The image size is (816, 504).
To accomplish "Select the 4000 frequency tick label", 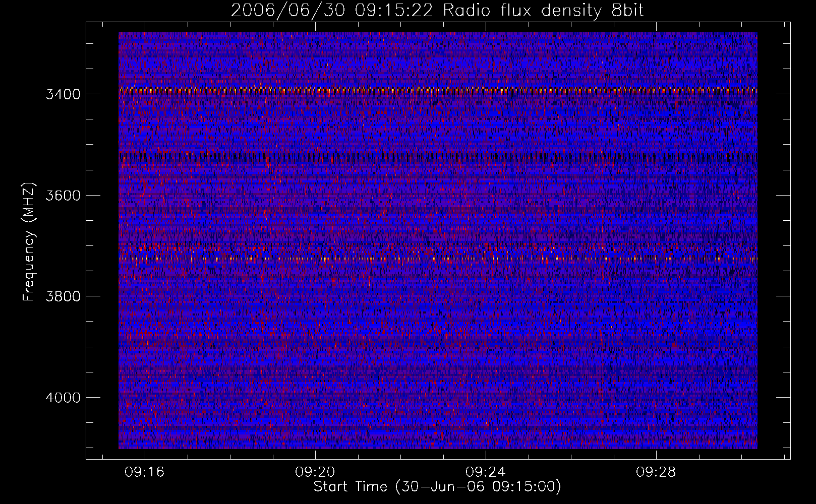I will coord(63,398).
